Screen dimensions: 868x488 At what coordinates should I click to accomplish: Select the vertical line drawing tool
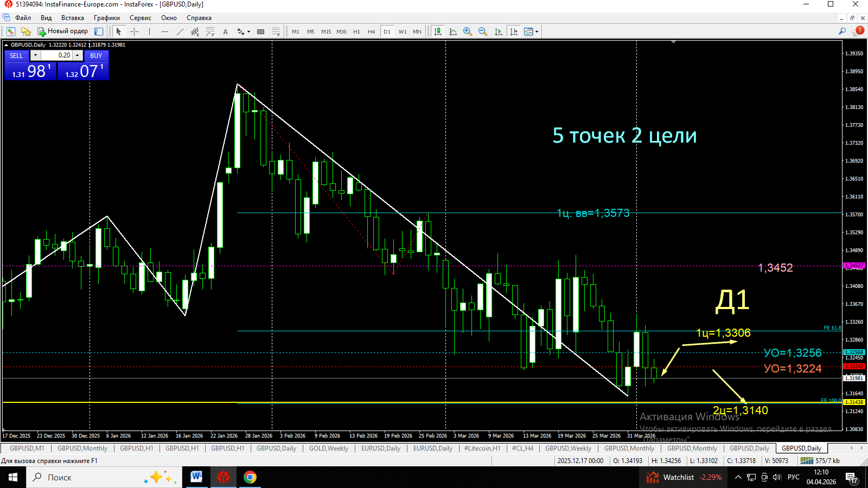point(150,31)
